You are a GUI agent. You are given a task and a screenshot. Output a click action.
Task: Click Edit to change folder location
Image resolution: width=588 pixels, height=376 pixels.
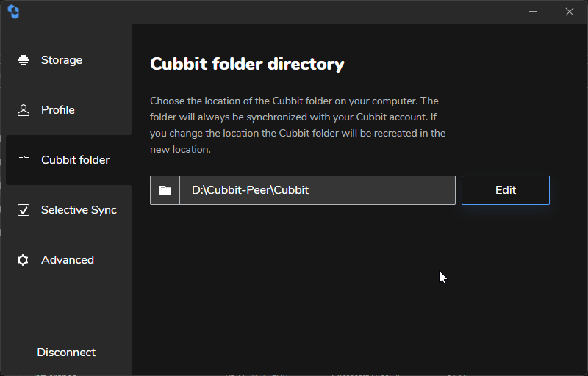tap(506, 190)
